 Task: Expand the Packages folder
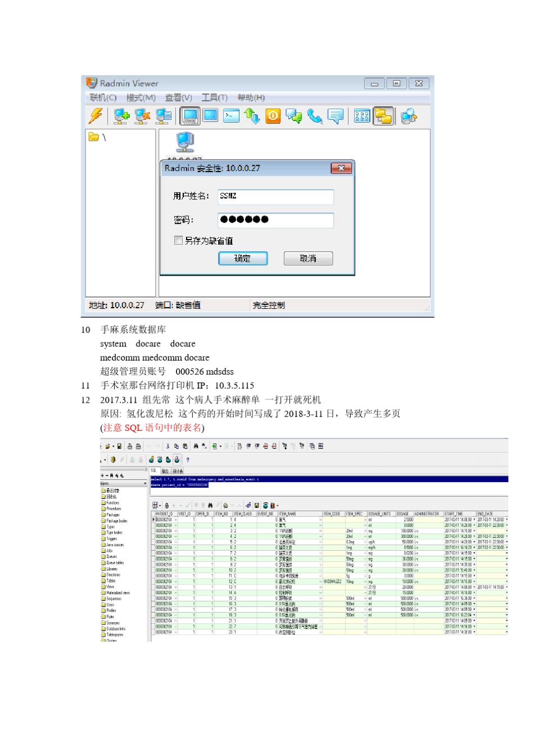110,515
